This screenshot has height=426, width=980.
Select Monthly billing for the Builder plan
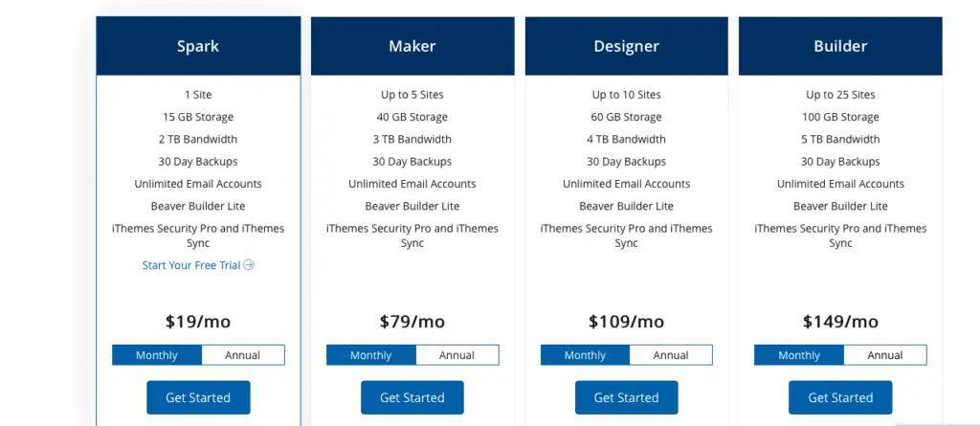[x=799, y=355]
